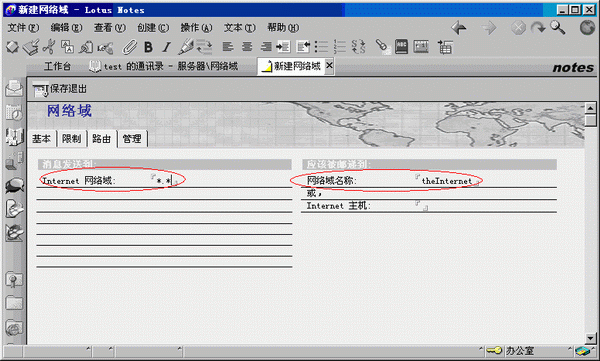This screenshot has height=361, width=600.
Task: Click the refresh arrow icon
Action: click(x=538, y=28)
